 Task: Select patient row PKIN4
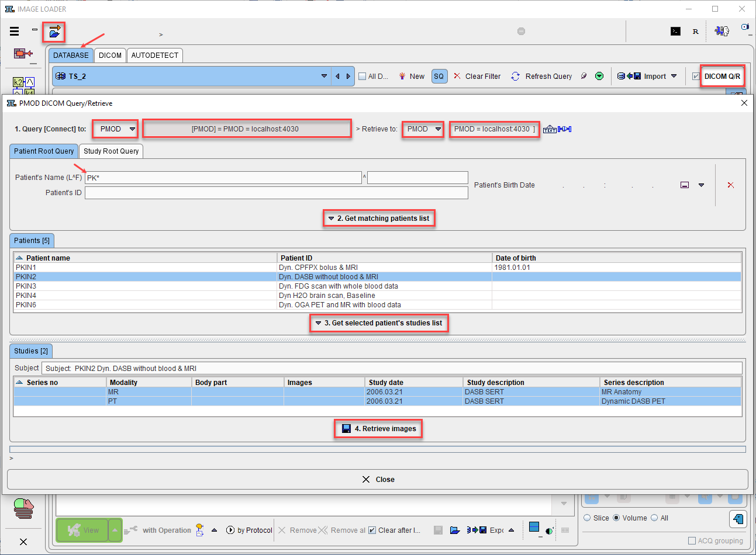[378, 296]
